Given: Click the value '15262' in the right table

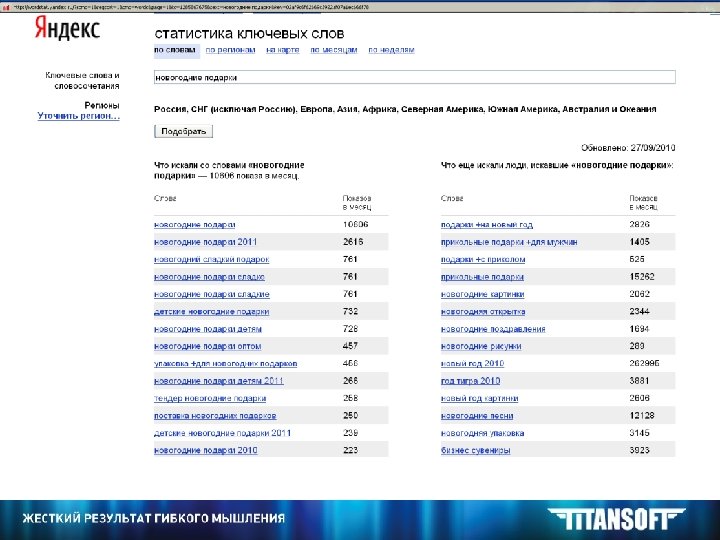Looking at the screenshot, I should 642,277.
